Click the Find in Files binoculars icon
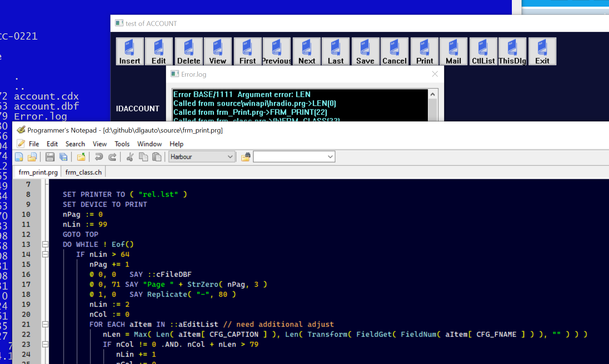Viewport: 609px width, 364px height. pos(246,157)
